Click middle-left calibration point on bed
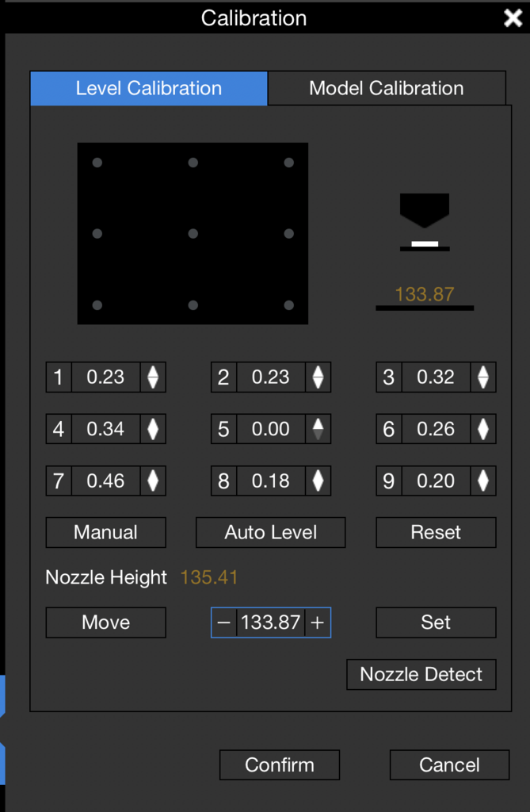Viewport: 530px width, 812px height. tap(97, 234)
